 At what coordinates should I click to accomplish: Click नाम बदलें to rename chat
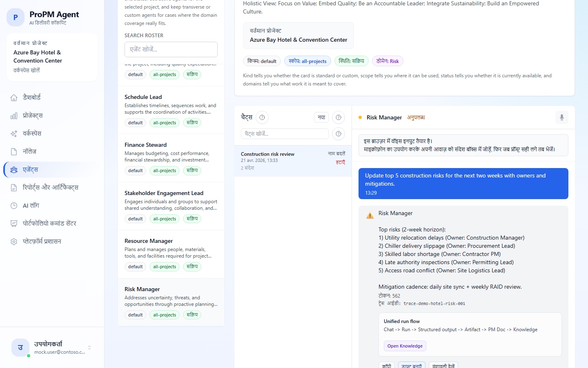[336, 154]
